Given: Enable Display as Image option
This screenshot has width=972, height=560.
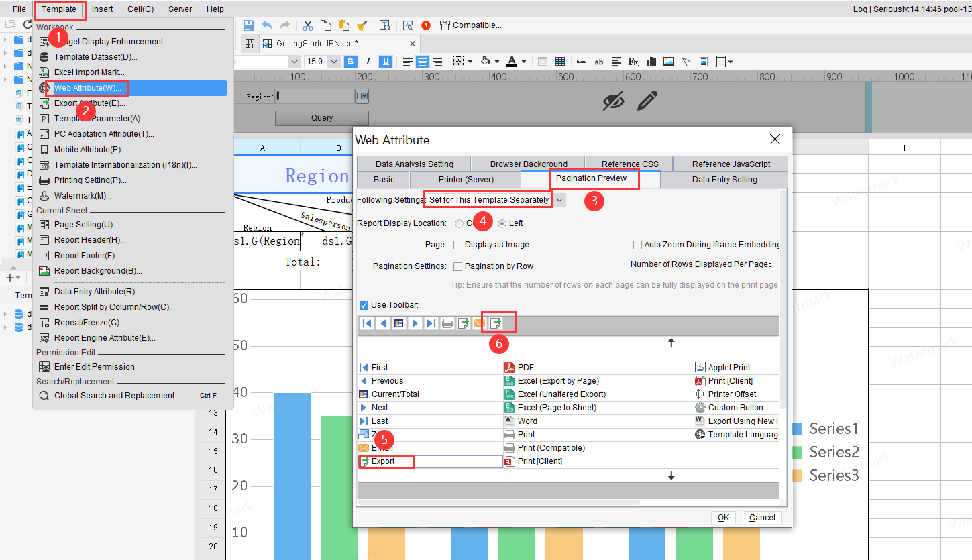Looking at the screenshot, I should point(458,245).
